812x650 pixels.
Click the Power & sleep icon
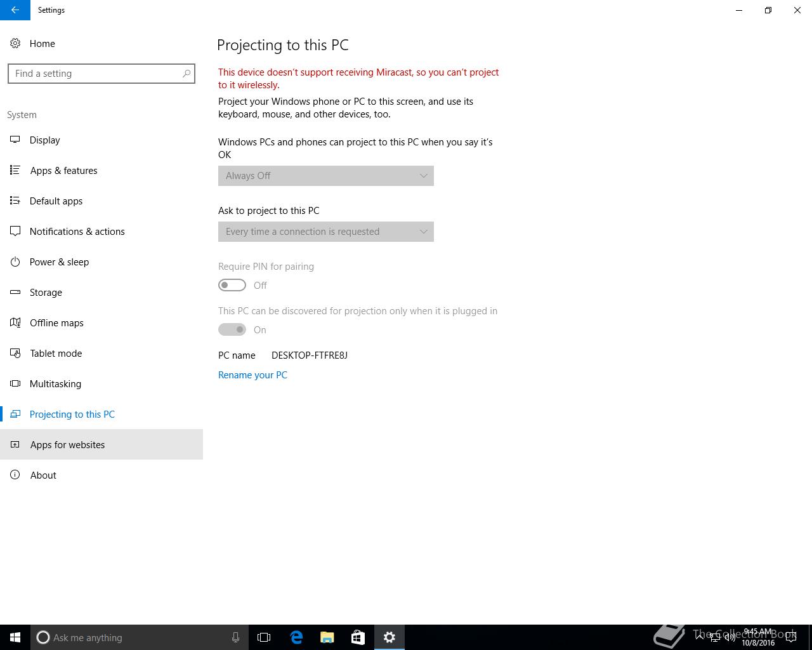tap(15, 262)
